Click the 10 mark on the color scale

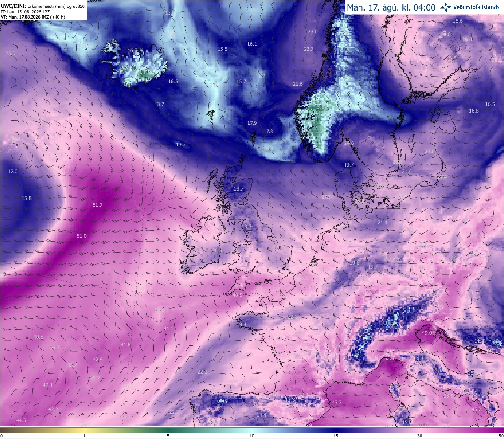coord(252,435)
